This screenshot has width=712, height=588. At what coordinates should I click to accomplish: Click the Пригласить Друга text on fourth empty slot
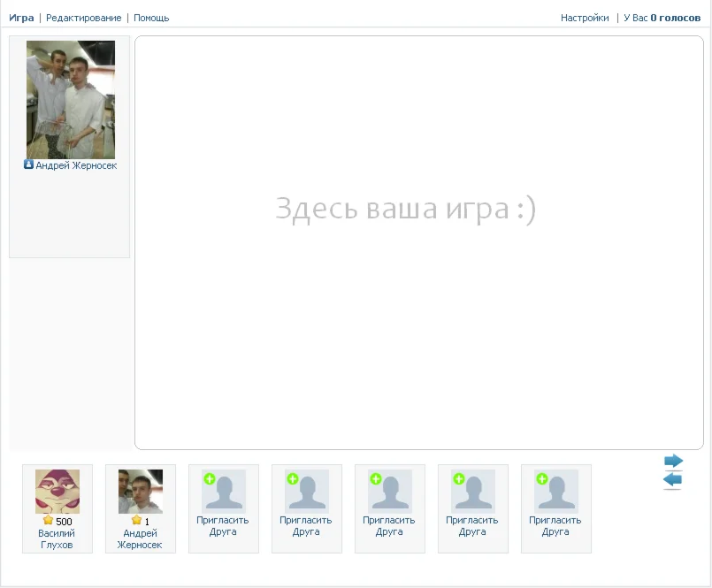point(472,526)
